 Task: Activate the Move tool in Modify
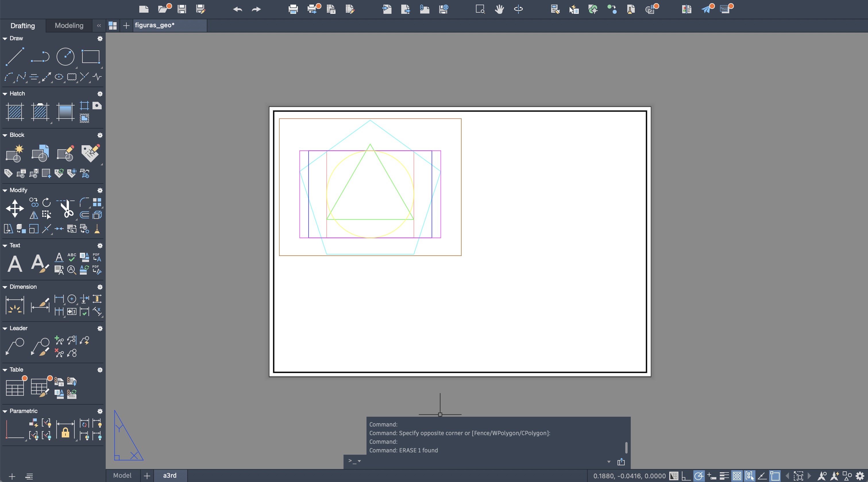tap(15, 208)
